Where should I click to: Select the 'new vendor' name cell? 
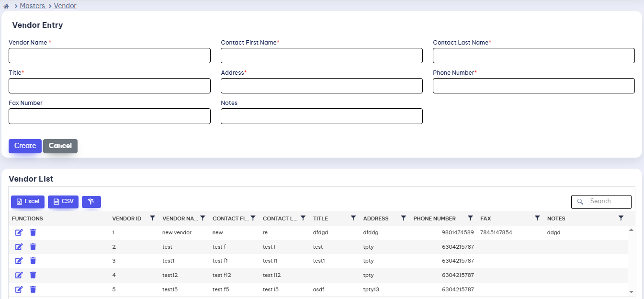tap(177, 232)
